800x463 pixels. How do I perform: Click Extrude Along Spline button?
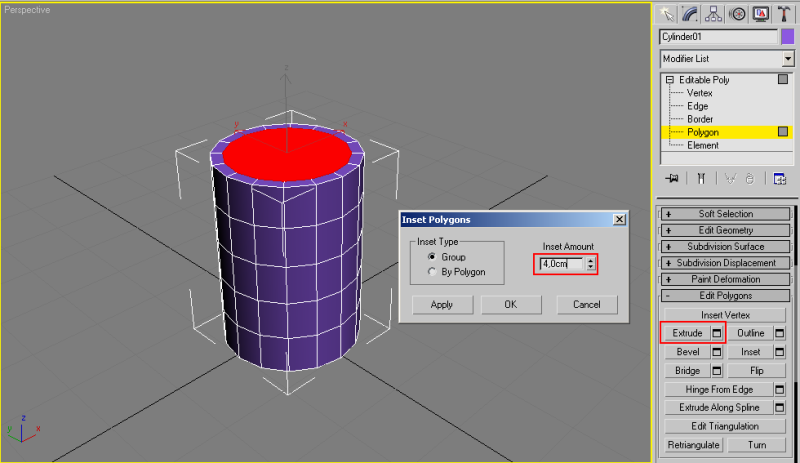[x=719, y=408]
